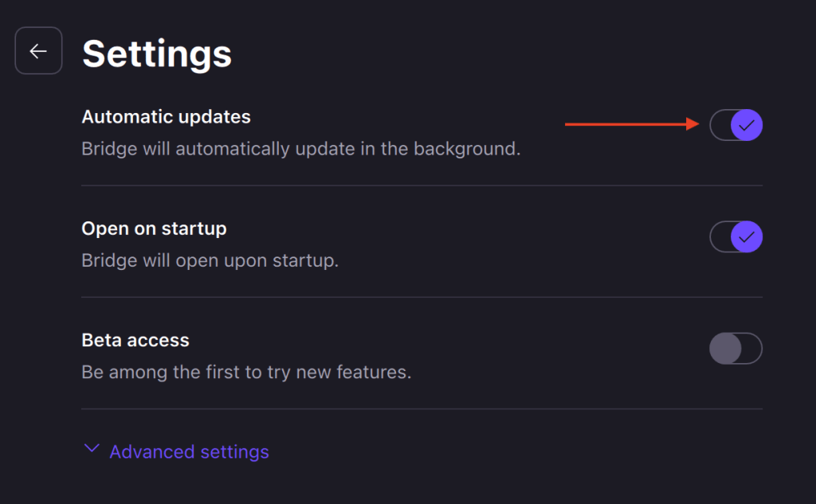Click the automatic background update description

click(x=300, y=149)
